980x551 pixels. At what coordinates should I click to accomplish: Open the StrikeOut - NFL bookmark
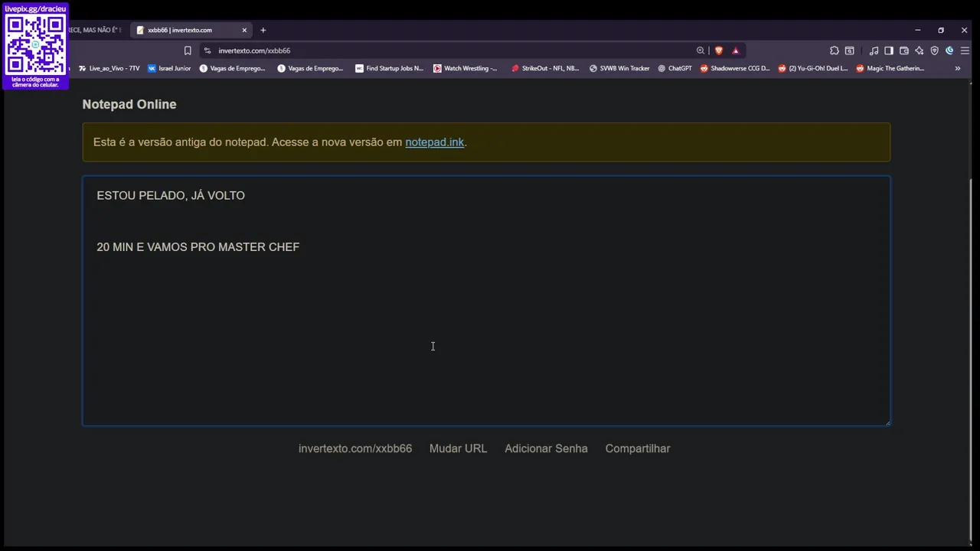tap(545, 68)
